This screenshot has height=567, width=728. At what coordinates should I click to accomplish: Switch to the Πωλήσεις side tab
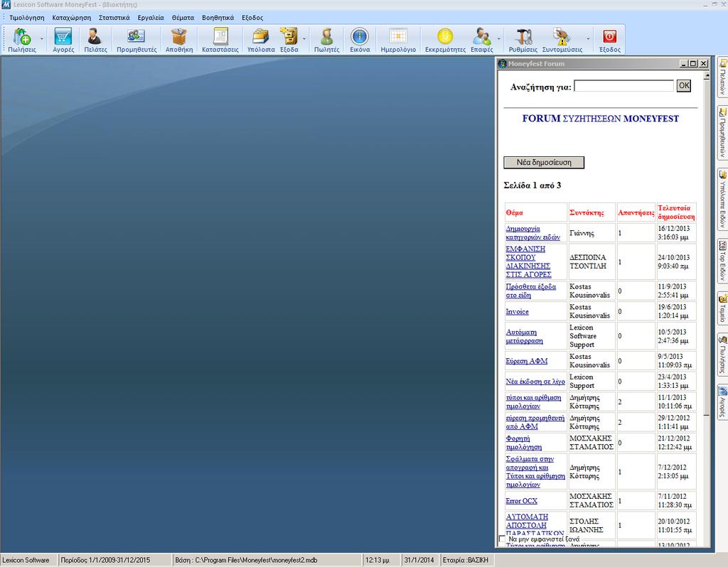(x=722, y=355)
